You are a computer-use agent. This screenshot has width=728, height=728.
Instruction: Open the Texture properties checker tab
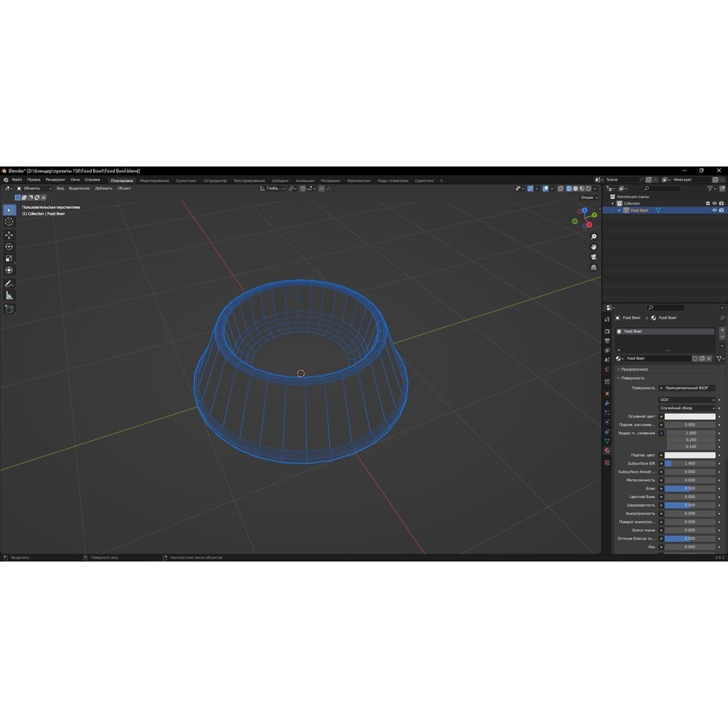(607, 463)
